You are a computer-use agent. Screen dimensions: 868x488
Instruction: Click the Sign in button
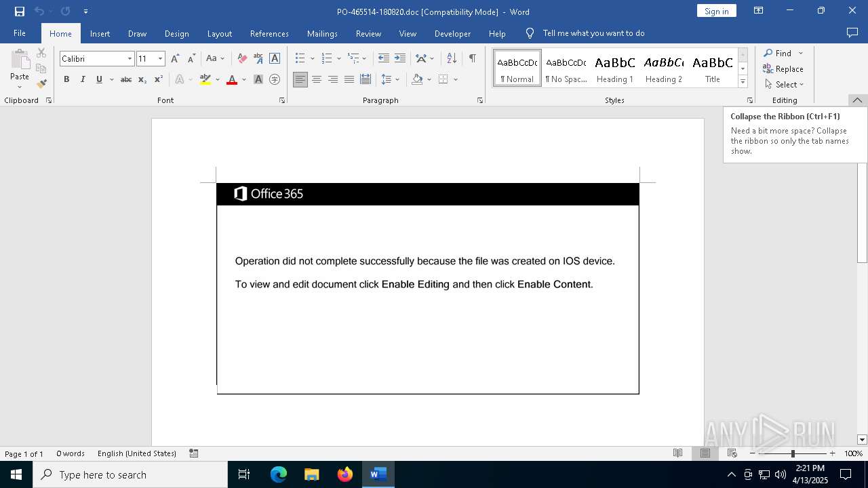click(716, 11)
